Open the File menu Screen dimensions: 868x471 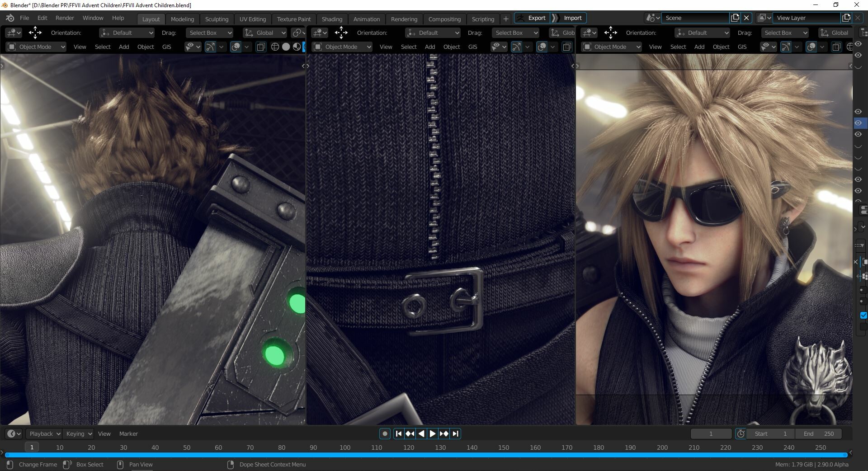tap(24, 18)
